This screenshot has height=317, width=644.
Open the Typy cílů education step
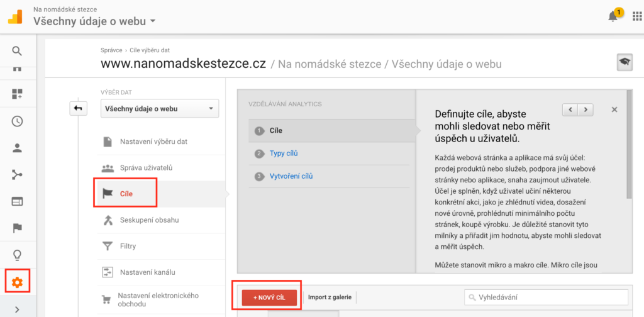[283, 153]
